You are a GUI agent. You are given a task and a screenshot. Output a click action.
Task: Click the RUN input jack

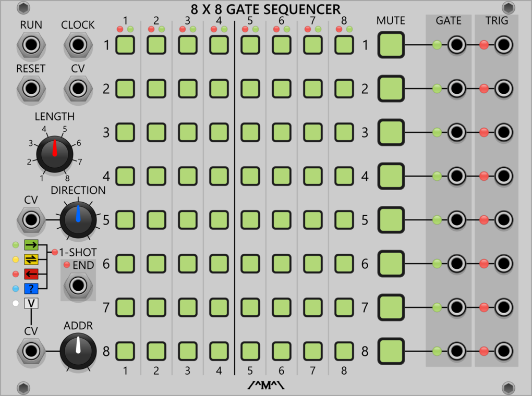pyautogui.click(x=31, y=45)
